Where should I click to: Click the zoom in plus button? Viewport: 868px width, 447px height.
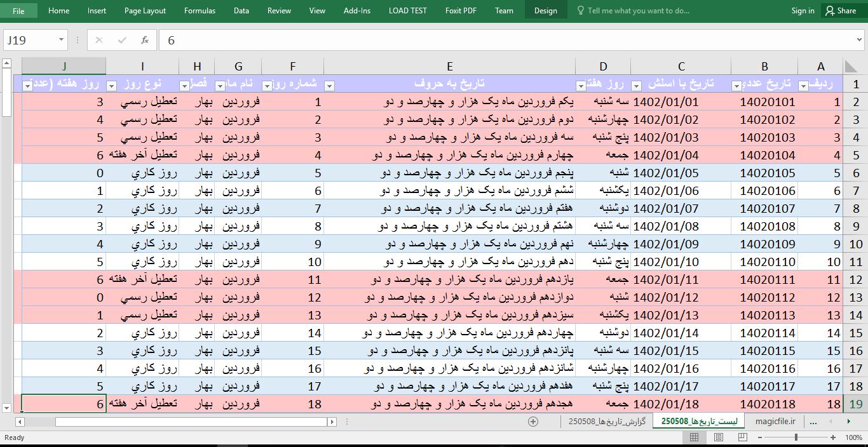click(x=833, y=437)
